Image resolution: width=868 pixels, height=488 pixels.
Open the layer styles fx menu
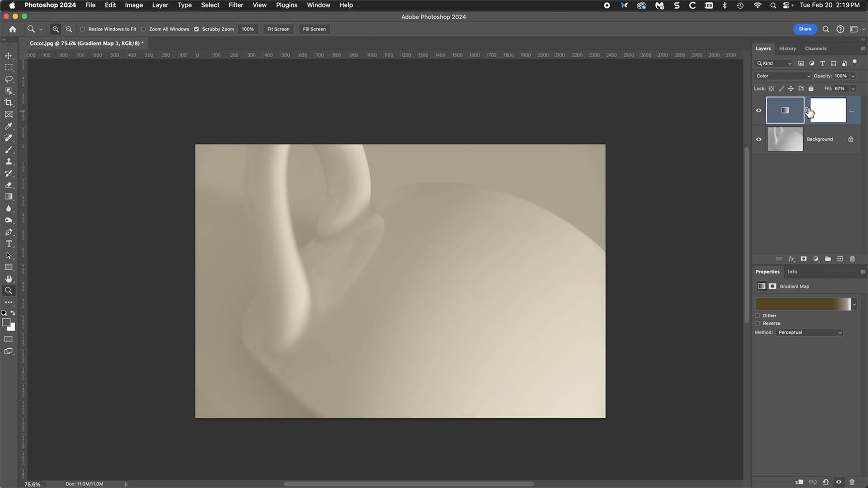(791, 259)
